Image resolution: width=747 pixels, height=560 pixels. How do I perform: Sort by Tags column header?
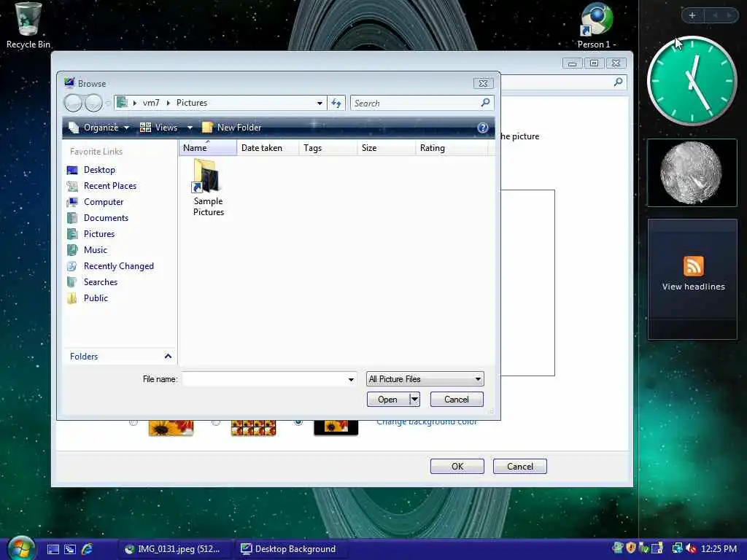coord(328,147)
